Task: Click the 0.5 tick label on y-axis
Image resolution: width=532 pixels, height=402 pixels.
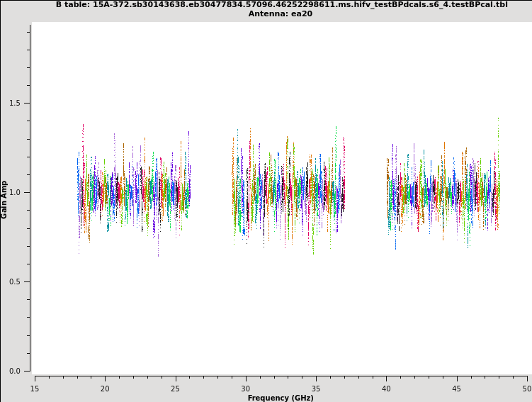Action: pyautogui.click(x=15, y=281)
